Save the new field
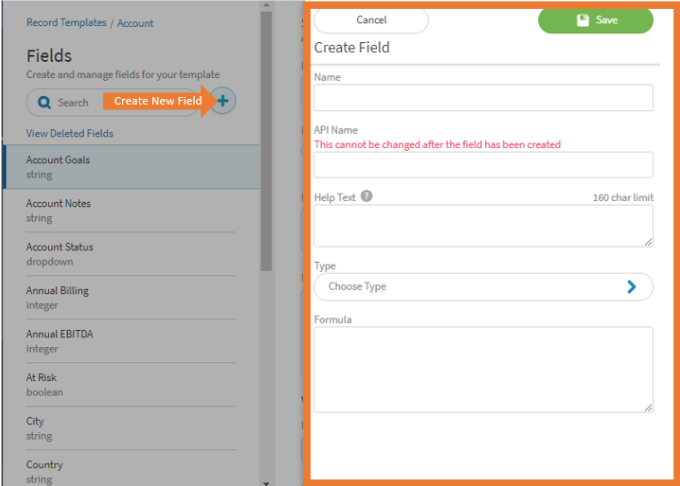 [x=595, y=20]
